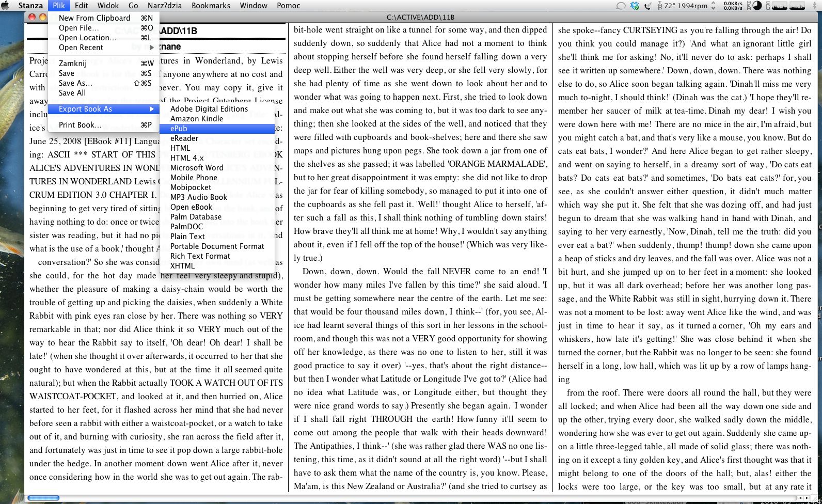The height and width of the screenshot is (504, 822).
Task: Open the Widok menu
Action: pyautogui.click(x=108, y=6)
